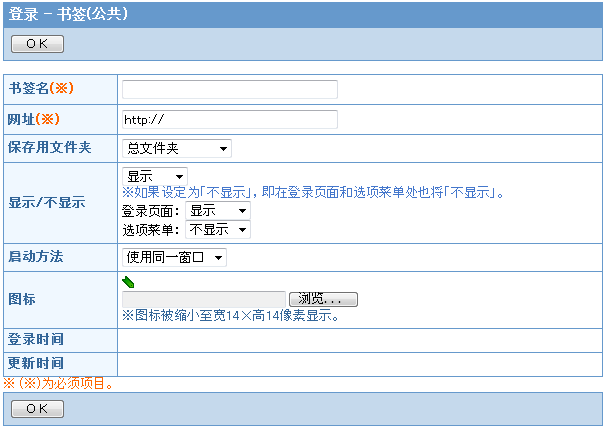Click the 书签名 row label
608x432 pixels.
pyautogui.click(x=42, y=89)
